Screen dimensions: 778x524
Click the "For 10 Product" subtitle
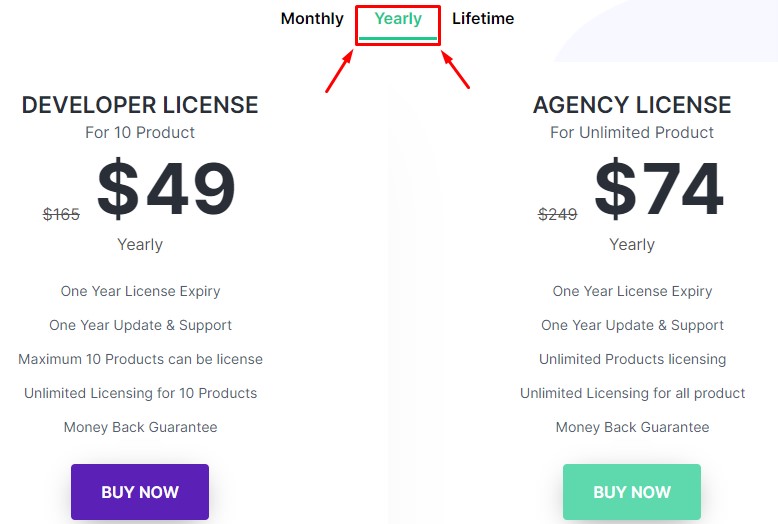tap(140, 132)
